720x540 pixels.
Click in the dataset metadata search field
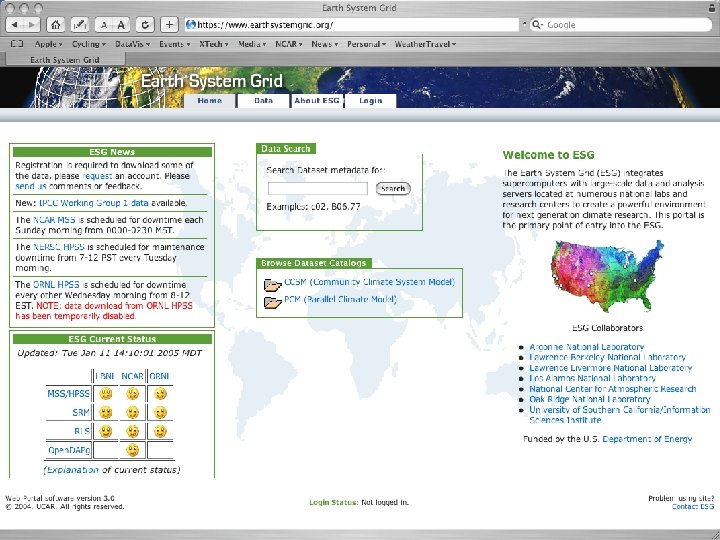(318, 188)
